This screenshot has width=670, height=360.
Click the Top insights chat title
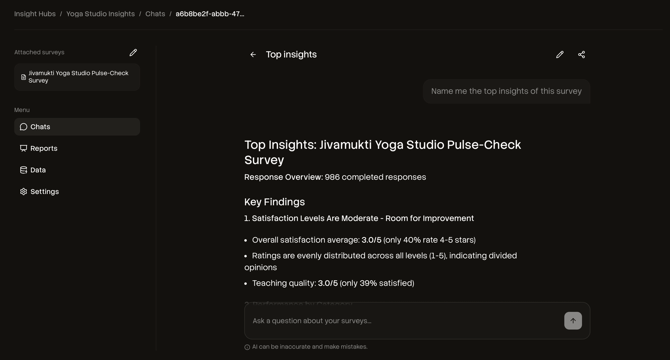pyautogui.click(x=291, y=55)
